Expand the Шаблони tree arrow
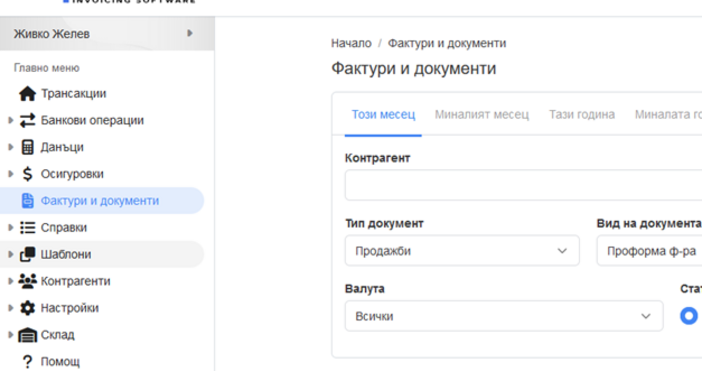702x371 pixels. 11,254
